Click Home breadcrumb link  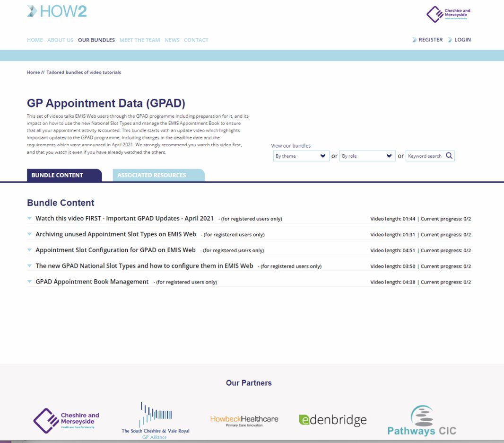click(34, 72)
